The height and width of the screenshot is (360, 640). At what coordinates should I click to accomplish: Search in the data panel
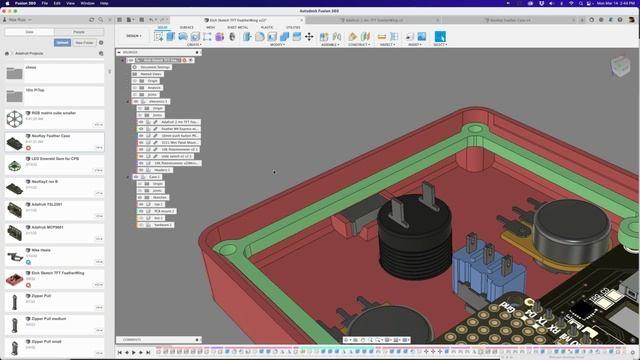pyautogui.click(x=101, y=20)
